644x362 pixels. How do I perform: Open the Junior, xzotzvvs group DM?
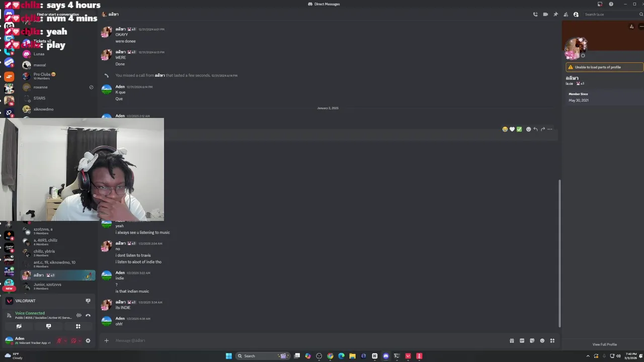pos(57,286)
